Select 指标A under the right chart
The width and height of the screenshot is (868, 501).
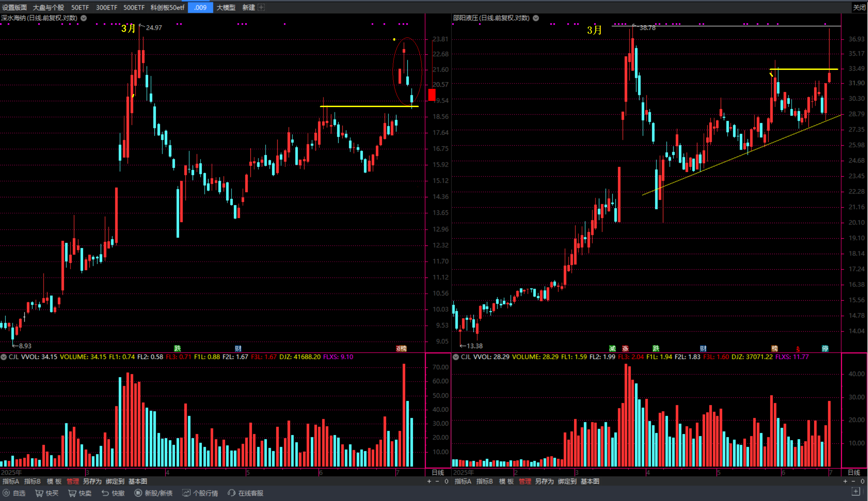pyautogui.click(x=463, y=481)
